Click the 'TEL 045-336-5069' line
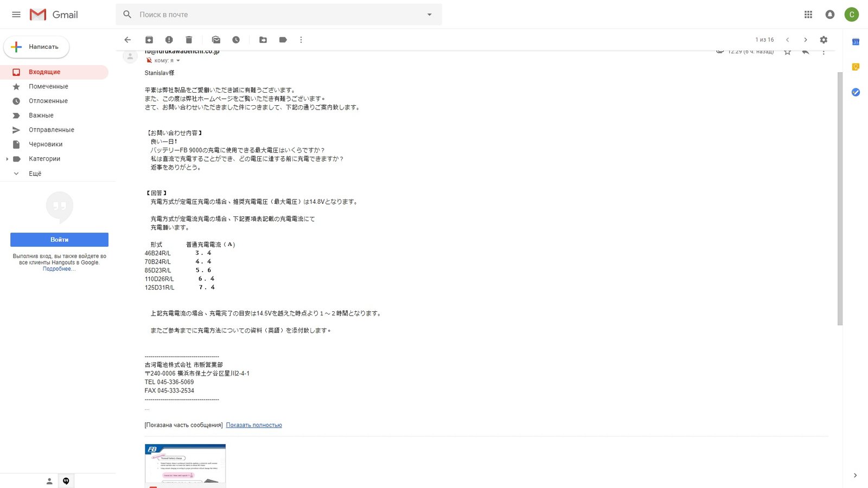The image size is (868, 488). click(169, 382)
